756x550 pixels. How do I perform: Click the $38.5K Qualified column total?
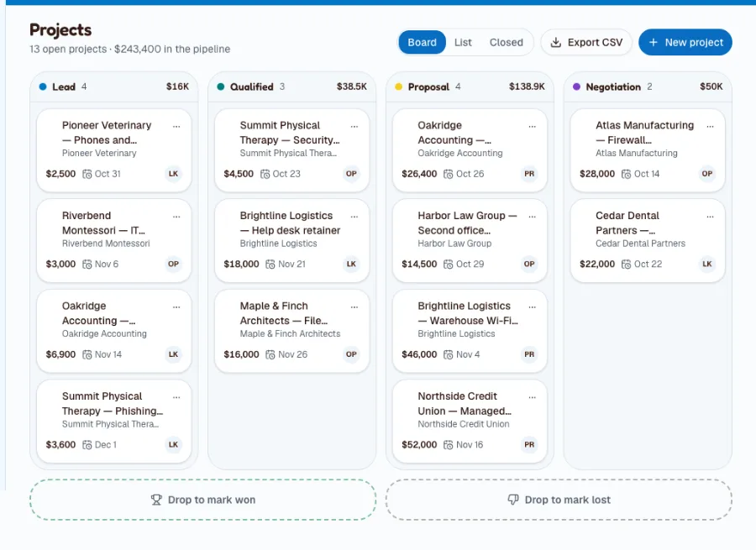pyautogui.click(x=351, y=86)
